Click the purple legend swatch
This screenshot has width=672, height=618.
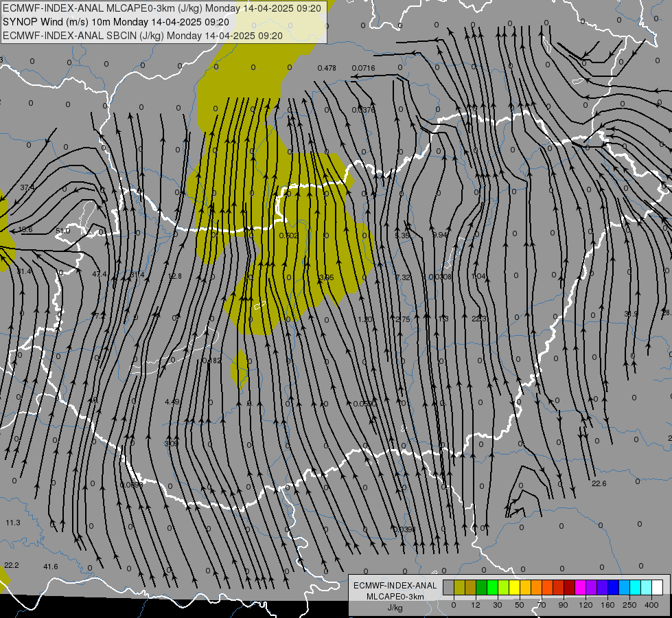pyautogui.click(x=592, y=587)
